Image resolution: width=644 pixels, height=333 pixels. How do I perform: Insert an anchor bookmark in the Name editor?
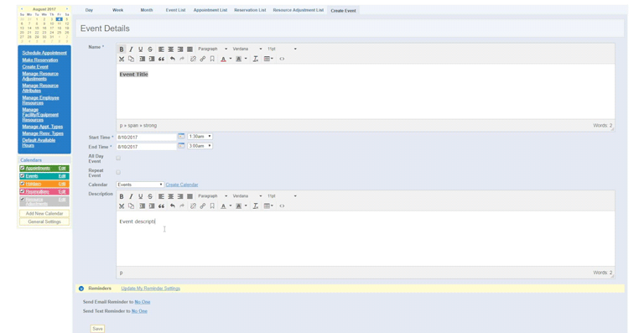pos(212,59)
